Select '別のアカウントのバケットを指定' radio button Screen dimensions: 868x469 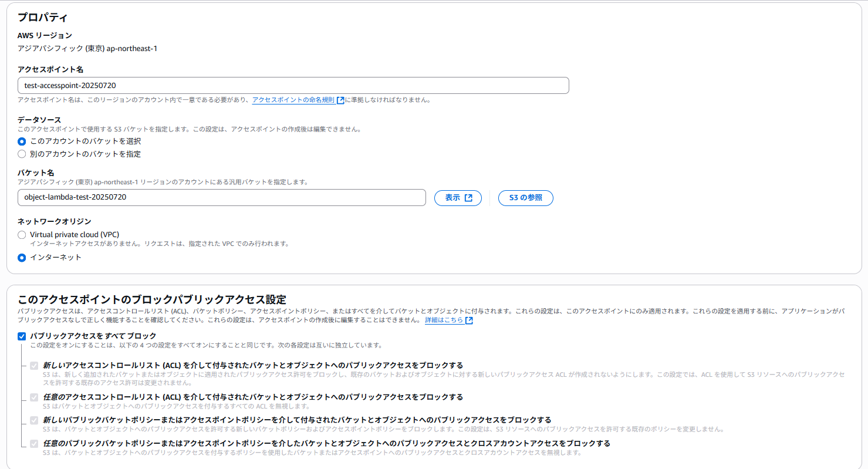point(22,154)
